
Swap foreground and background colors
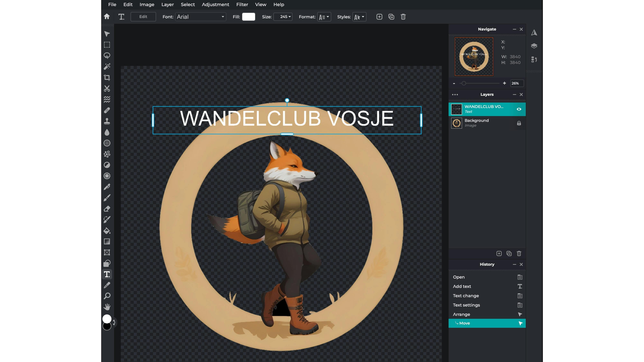click(114, 322)
